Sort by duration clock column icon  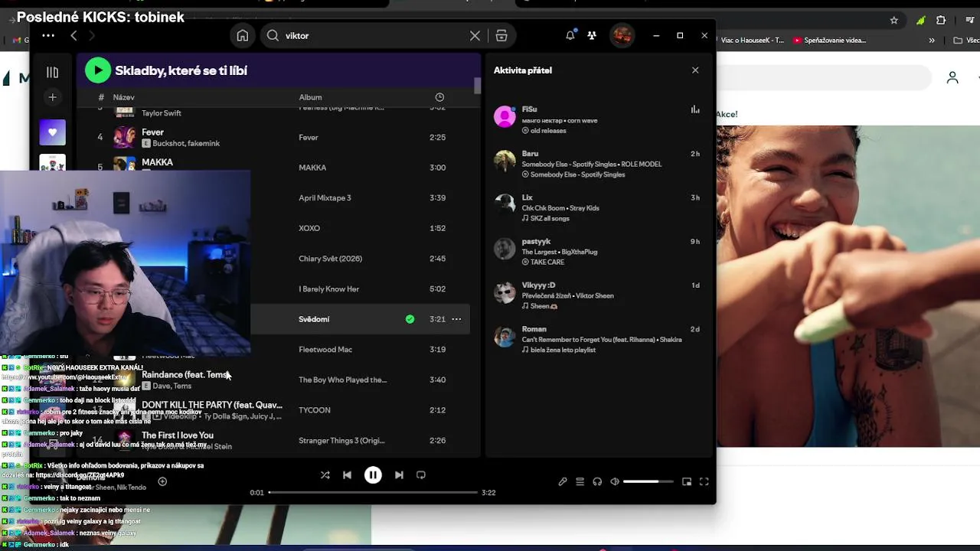tap(439, 97)
